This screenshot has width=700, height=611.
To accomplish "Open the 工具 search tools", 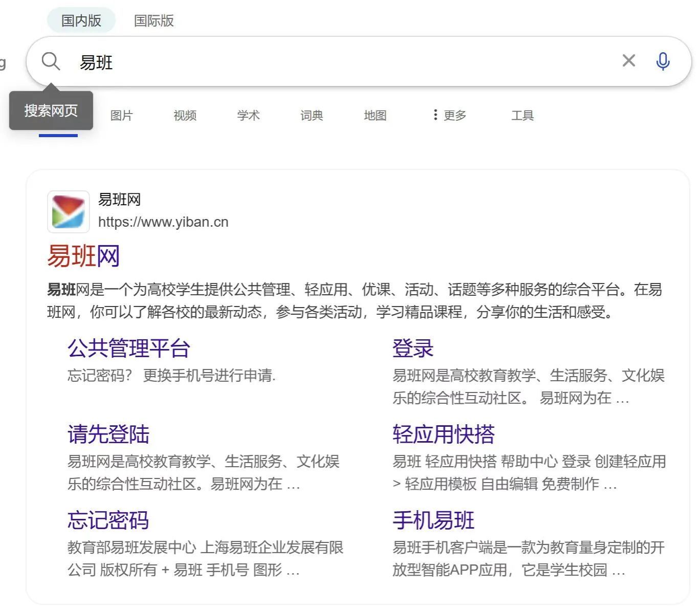I will (x=522, y=115).
